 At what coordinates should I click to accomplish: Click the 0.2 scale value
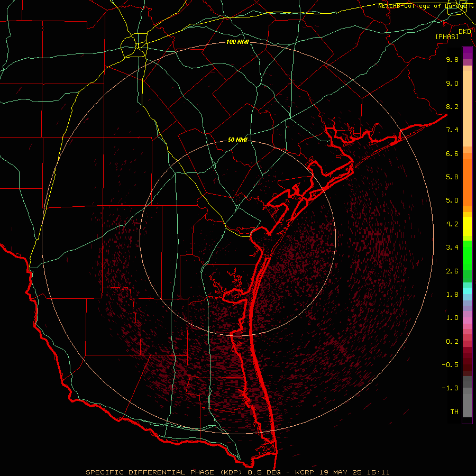[452, 342]
